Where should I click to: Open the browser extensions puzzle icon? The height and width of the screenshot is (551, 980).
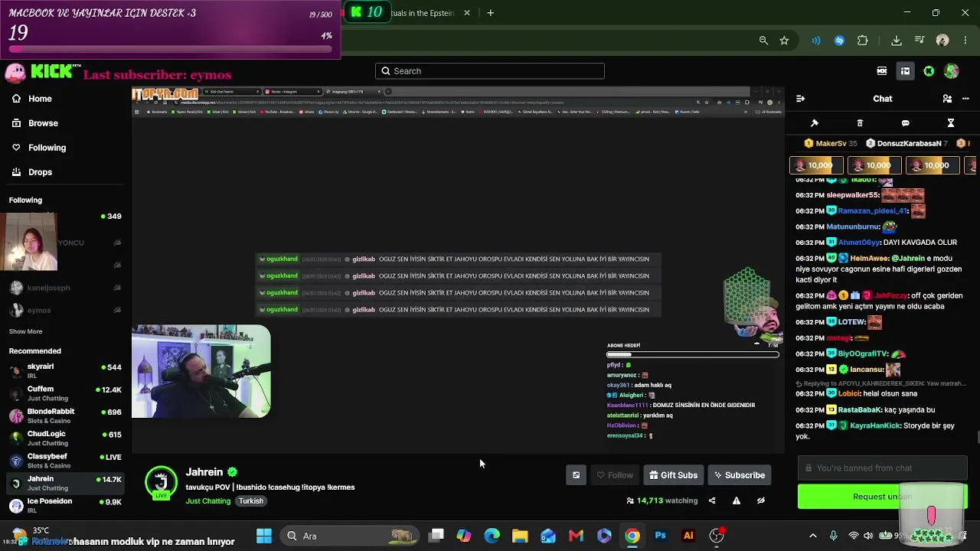coord(863,41)
